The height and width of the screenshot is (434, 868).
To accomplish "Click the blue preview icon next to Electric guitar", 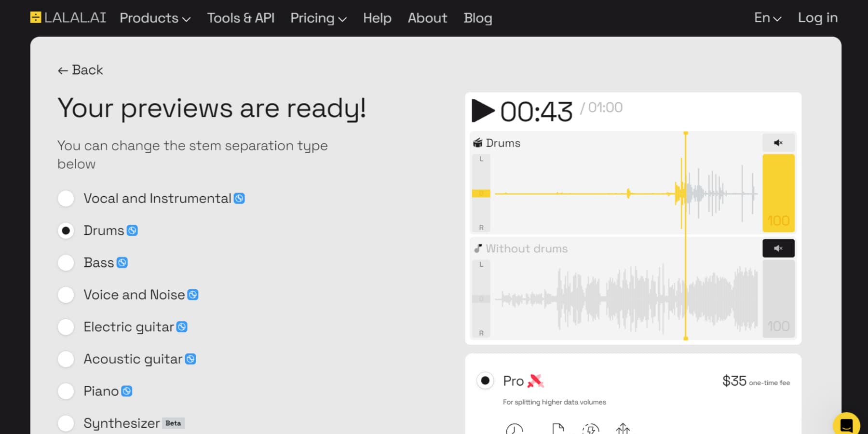I will (x=182, y=326).
